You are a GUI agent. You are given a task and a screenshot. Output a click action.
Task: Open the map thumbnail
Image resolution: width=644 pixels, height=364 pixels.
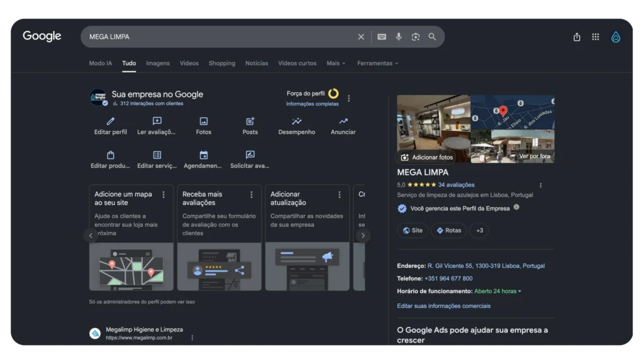pyautogui.click(x=513, y=112)
